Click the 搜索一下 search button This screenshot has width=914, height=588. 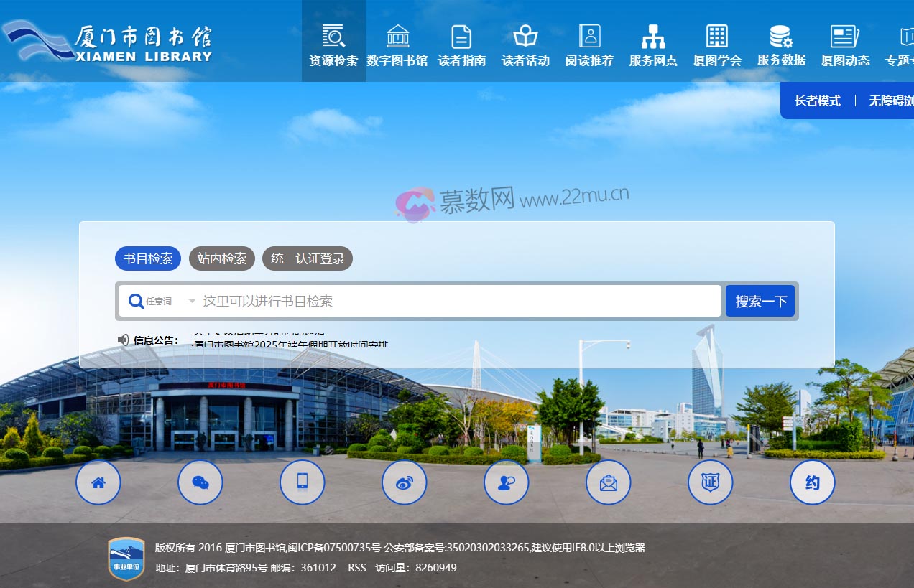[x=760, y=301]
